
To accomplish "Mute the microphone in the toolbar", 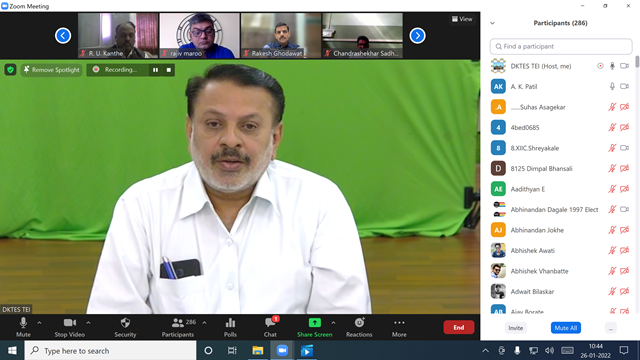I will 23,327.
